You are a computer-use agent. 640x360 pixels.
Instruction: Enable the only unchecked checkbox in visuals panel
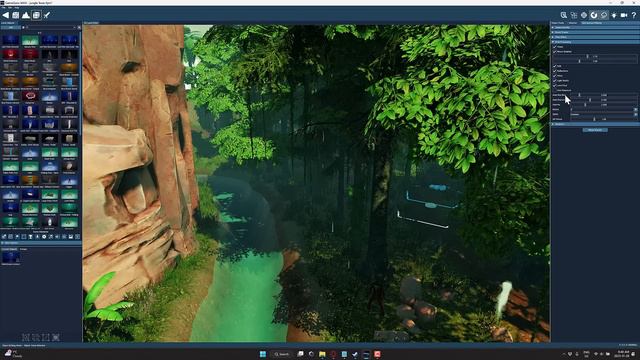(x=555, y=90)
